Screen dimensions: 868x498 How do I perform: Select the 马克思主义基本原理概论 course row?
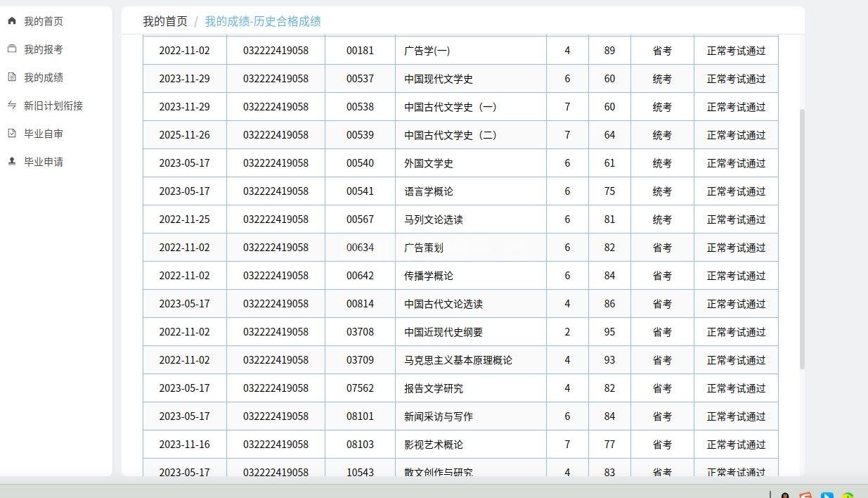coord(458,360)
